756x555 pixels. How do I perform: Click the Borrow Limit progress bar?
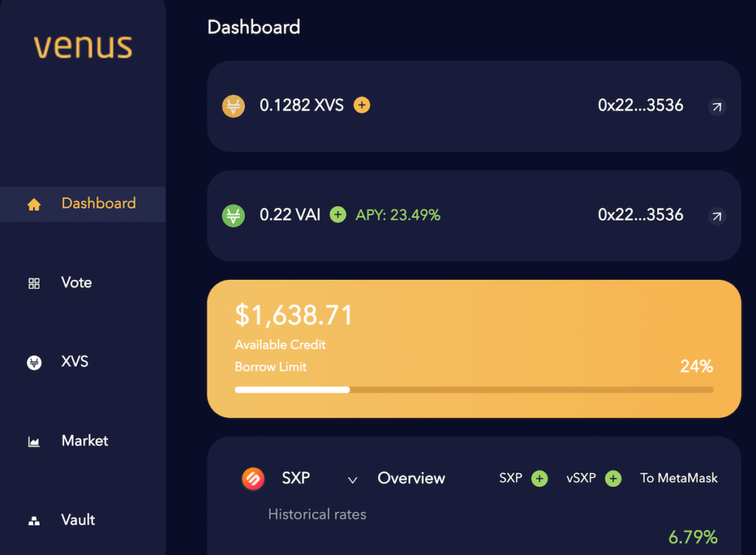(x=474, y=390)
